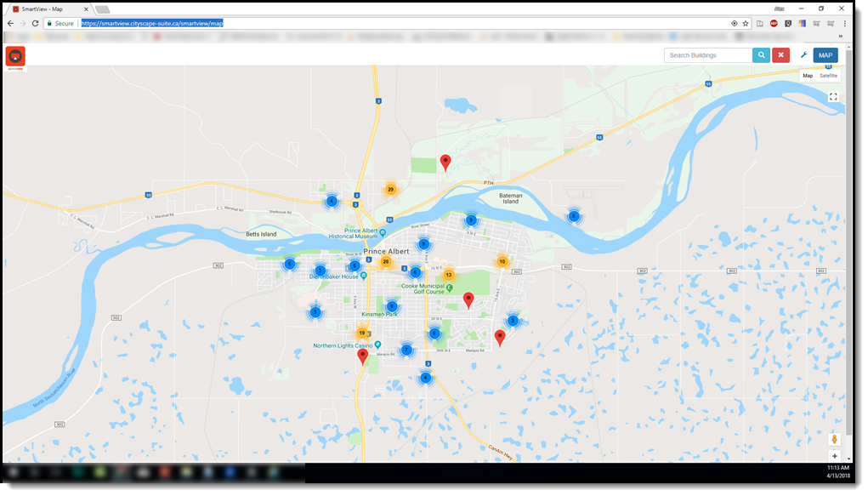Click the Northern Lights Casino marker
868x496 pixels.
377,345
